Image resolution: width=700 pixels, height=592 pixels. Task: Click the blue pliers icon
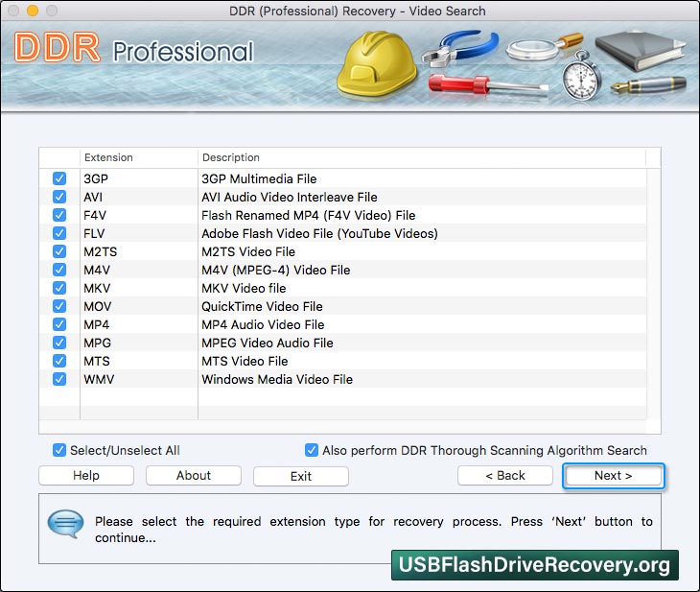[x=460, y=49]
